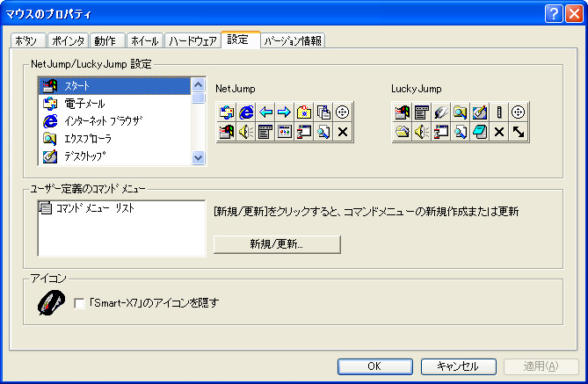Image resolution: width=588 pixels, height=384 pixels.
Task: Click the mouse icon in LuckyJump grid
Action: (x=441, y=112)
